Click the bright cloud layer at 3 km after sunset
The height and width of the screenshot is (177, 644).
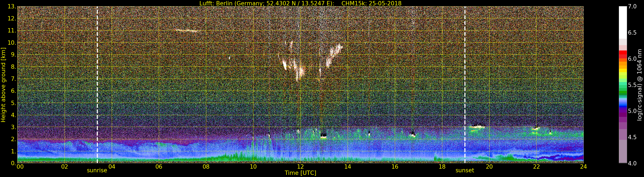click(x=477, y=127)
